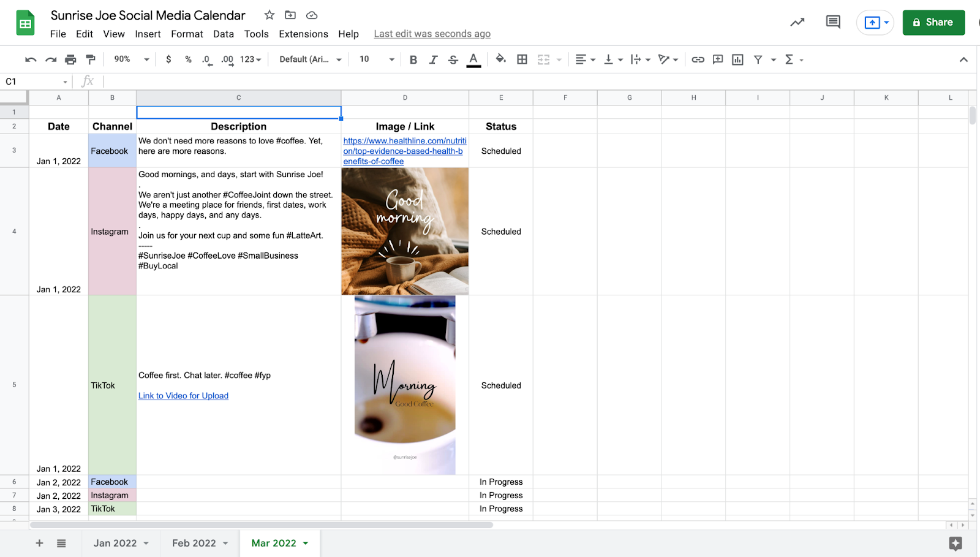This screenshot has width=980, height=557.
Task: Click the Insert chart icon
Action: (x=737, y=59)
